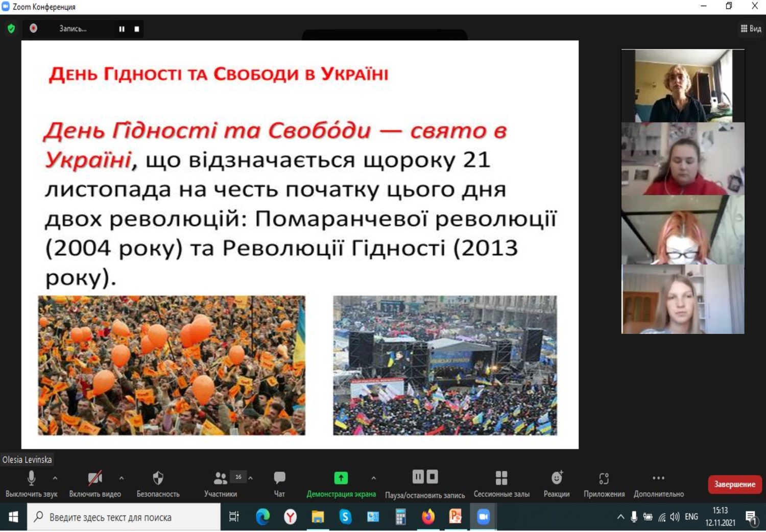Image resolution: width=766 pixels, height=532 pixels.
Task: Click the speaker volume icon in system tray
Action: pyautogui.click(x=673, y=517)
